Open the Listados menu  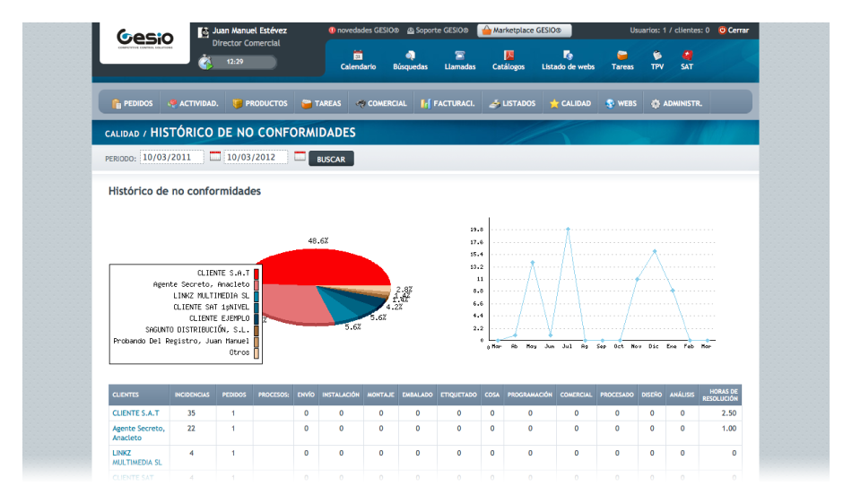512,103
